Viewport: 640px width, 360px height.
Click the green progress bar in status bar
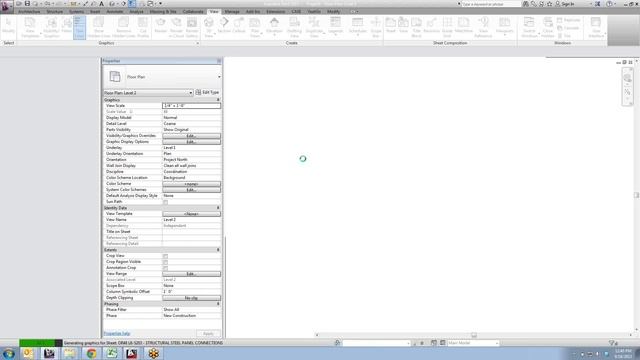click(x=37, y=343)
